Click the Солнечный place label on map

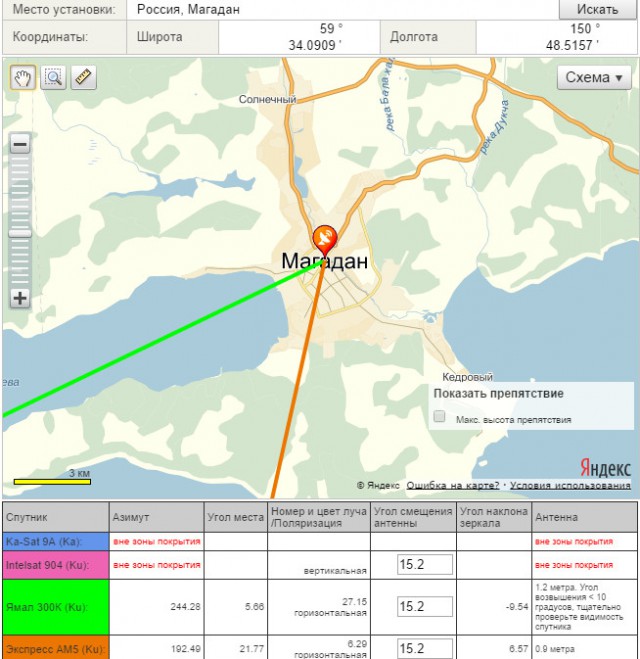[x=267, y=100]
